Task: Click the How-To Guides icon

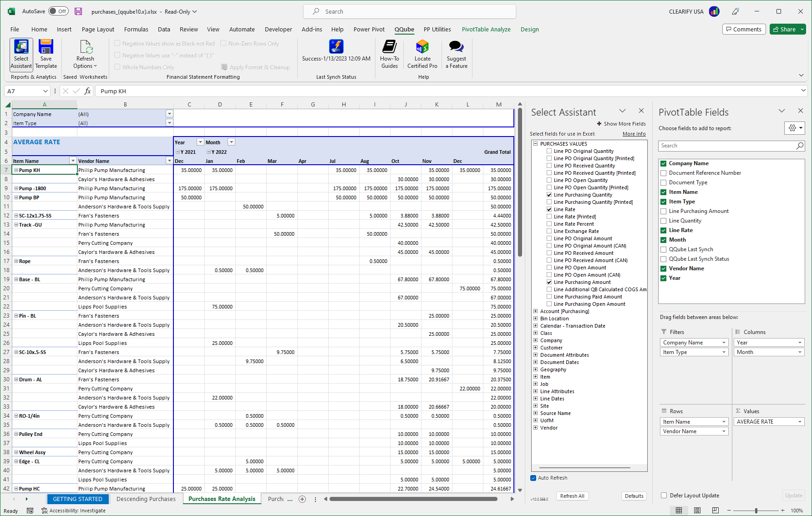Action: point(389,54)
